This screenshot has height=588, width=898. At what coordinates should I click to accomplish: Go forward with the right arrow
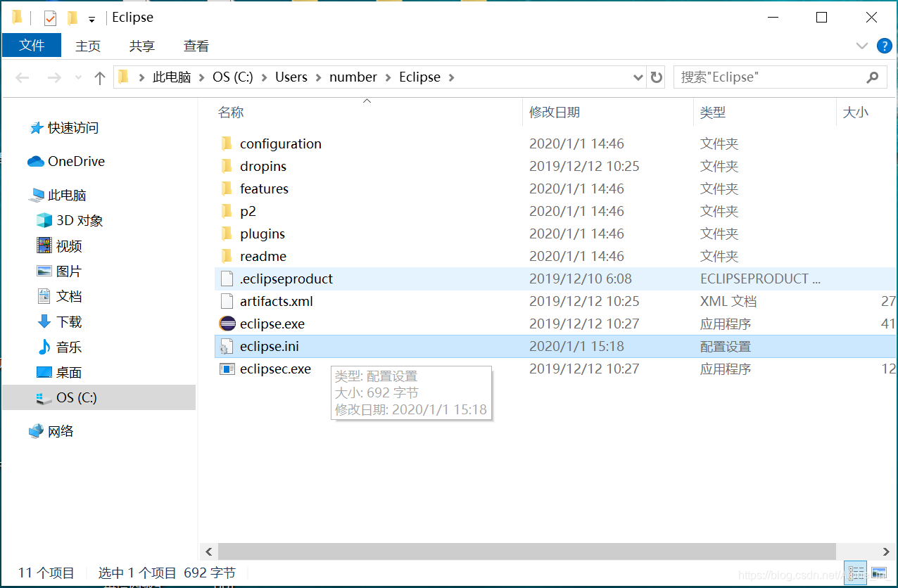pos(54,77)
